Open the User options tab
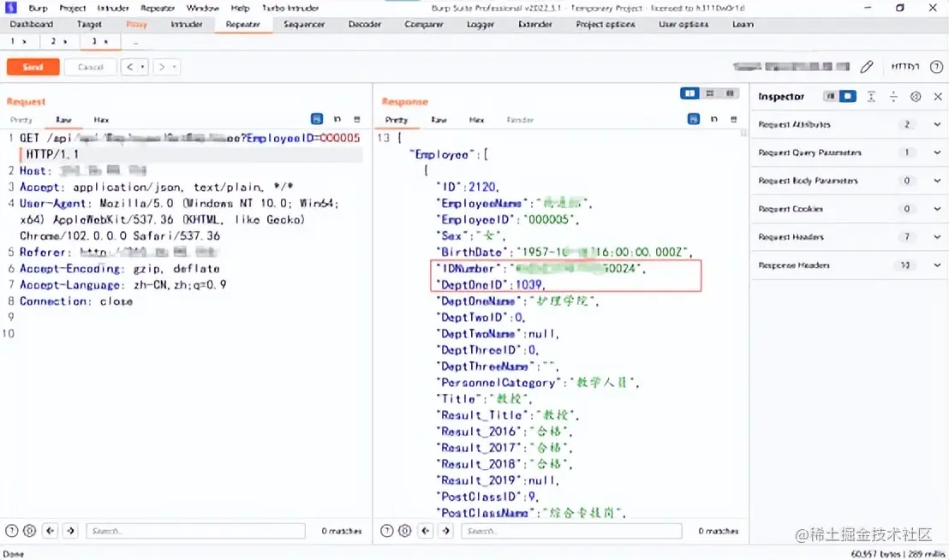949x560 pixels. coord(683,24)
